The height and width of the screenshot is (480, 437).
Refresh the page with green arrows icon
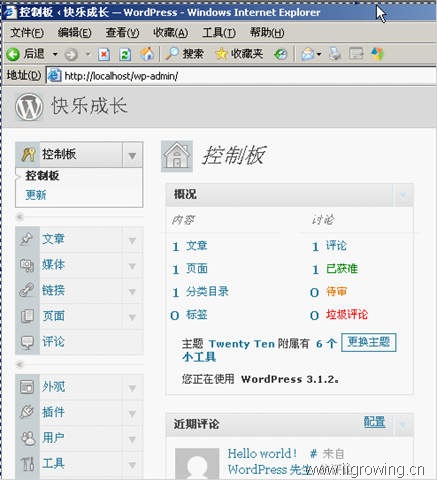click(x=125, y=54)
